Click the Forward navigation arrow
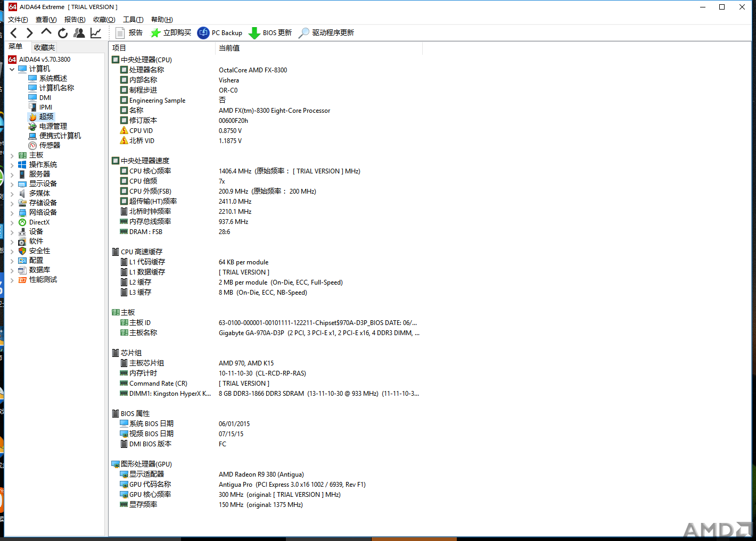 [30, 33]
